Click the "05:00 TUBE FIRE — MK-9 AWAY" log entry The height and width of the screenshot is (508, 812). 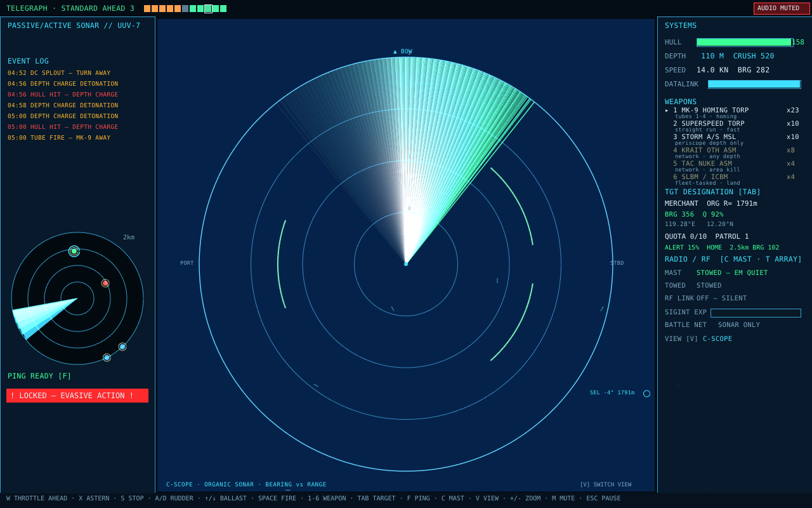(x=59, y=138)
